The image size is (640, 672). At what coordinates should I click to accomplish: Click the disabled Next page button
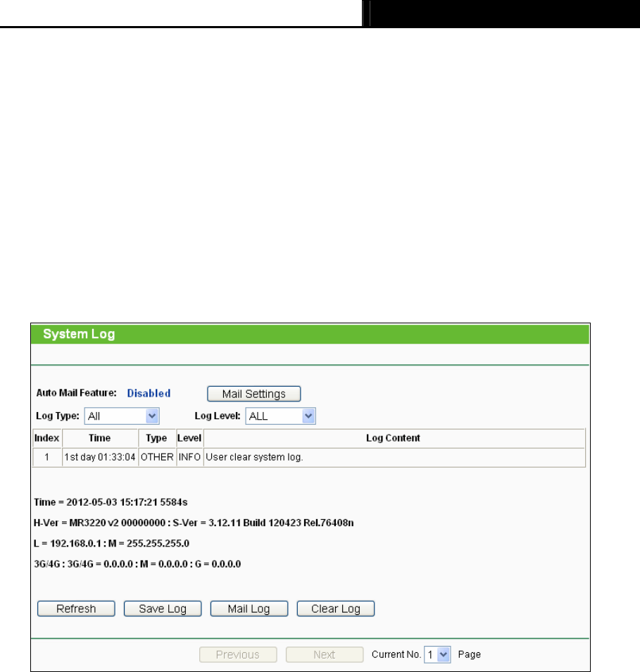(325, 654)
